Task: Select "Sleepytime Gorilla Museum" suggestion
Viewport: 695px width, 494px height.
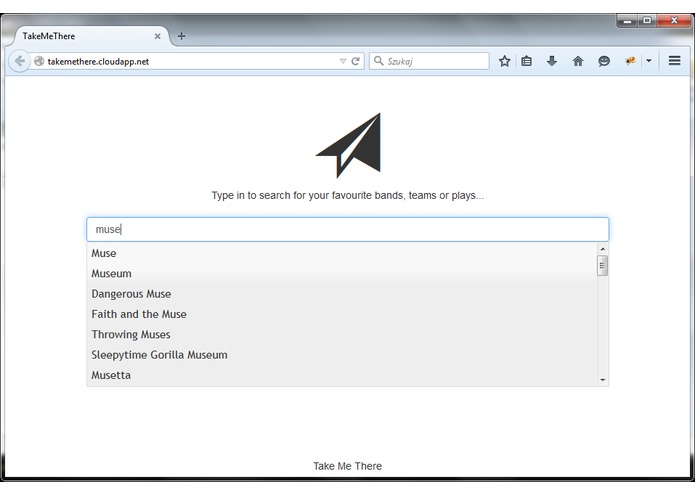Action: [342, 355]
